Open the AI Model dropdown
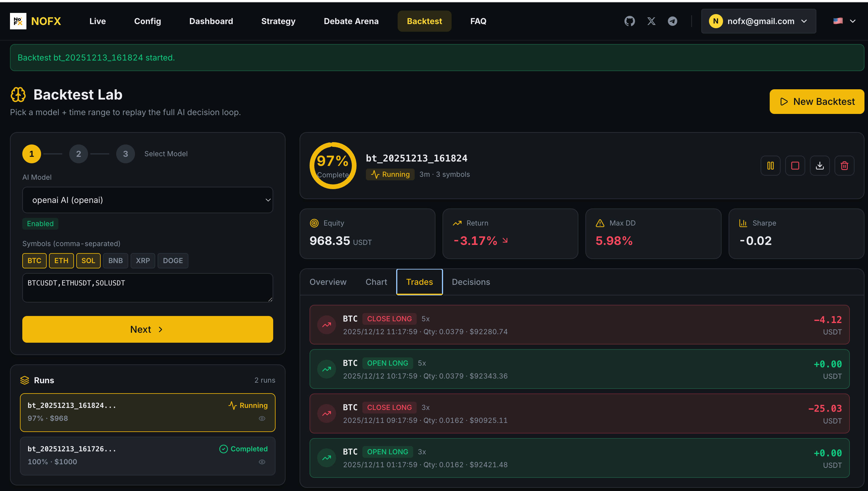 pos(148,200)
